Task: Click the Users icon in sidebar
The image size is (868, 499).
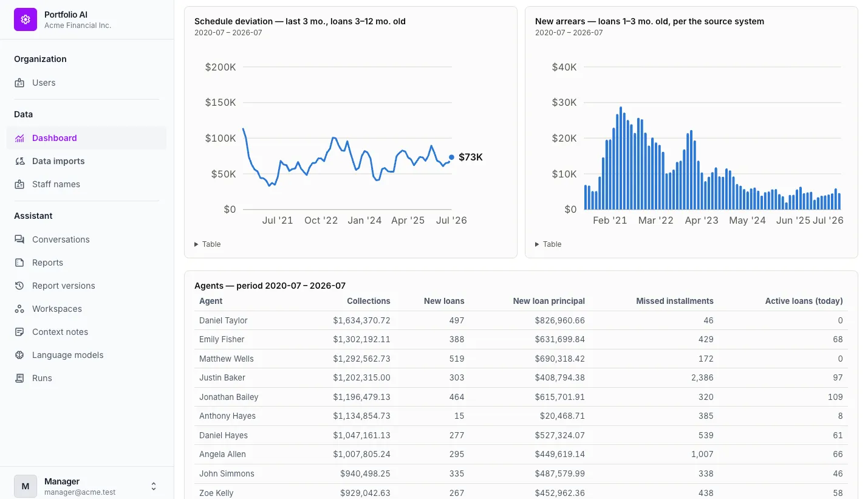Action: coord(19,83)
